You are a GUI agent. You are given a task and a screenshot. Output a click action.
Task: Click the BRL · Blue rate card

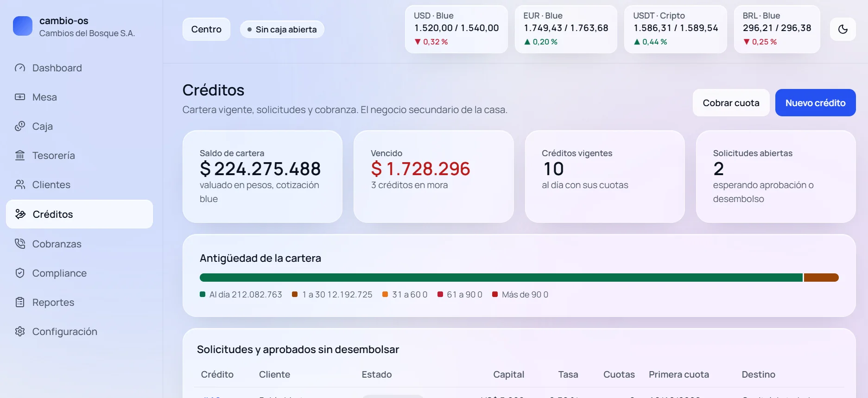click(x=777, y=29)
